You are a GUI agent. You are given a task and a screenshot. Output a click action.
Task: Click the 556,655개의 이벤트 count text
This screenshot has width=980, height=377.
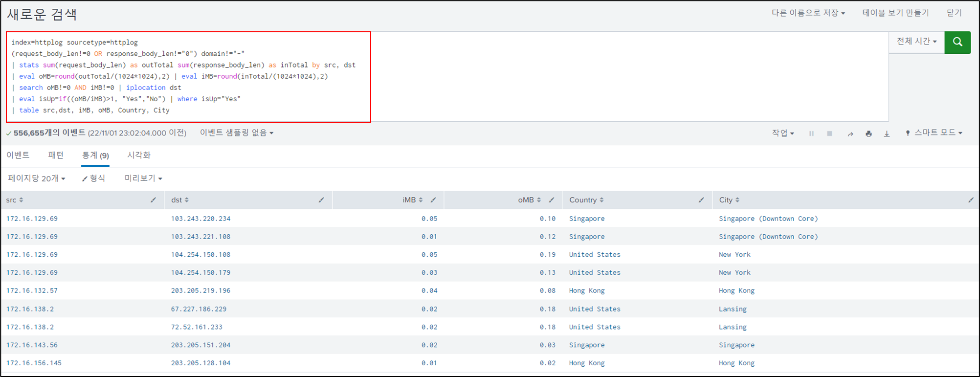tap(49, 133)
